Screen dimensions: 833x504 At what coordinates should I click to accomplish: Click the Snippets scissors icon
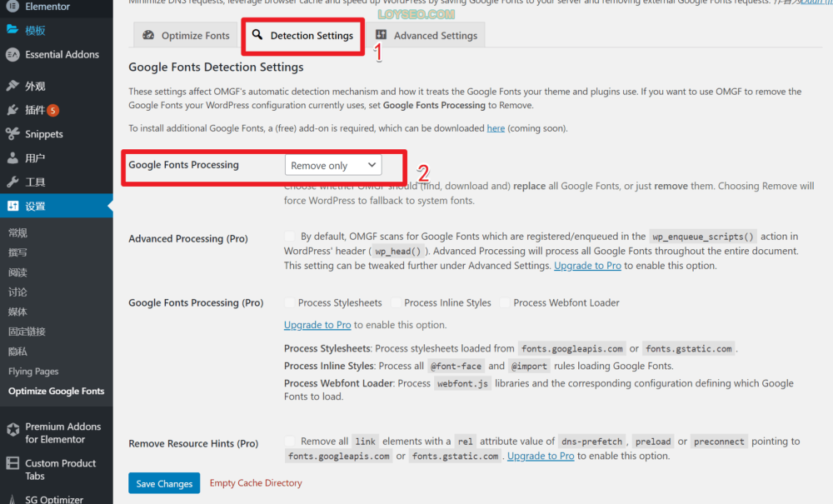coord(12,134)
